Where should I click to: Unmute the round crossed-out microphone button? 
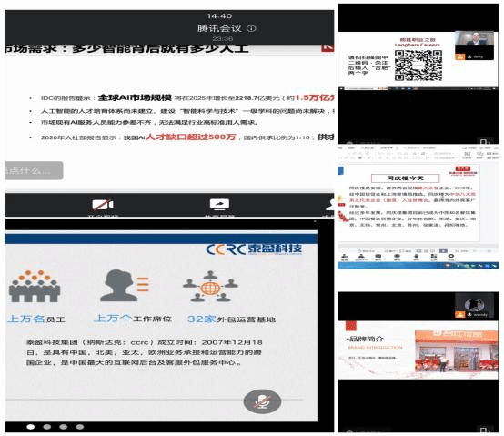coord(262,401)
